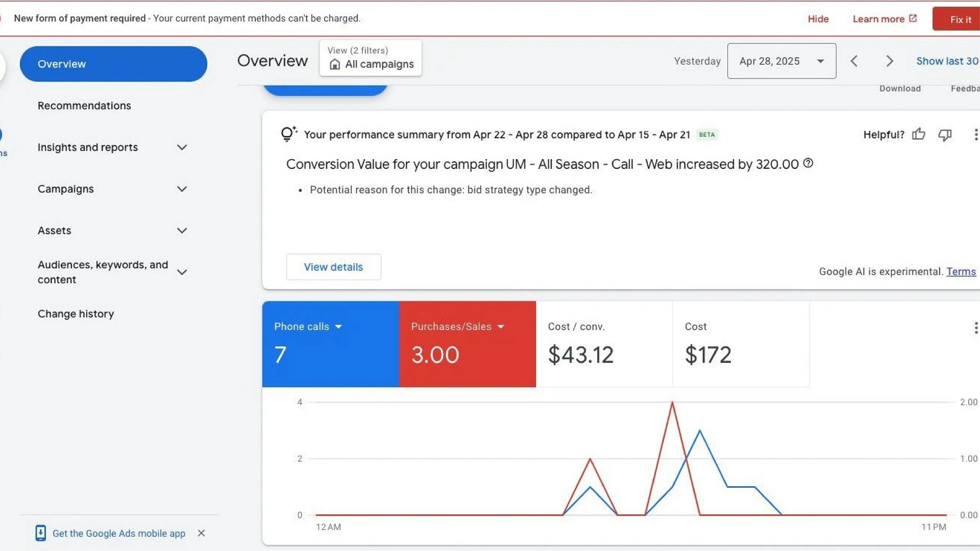Expand the Assets section

point(182,231)
